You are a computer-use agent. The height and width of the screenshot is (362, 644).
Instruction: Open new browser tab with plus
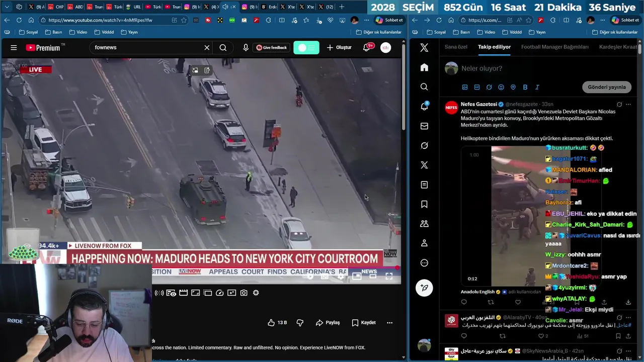[x=342, y=7]
